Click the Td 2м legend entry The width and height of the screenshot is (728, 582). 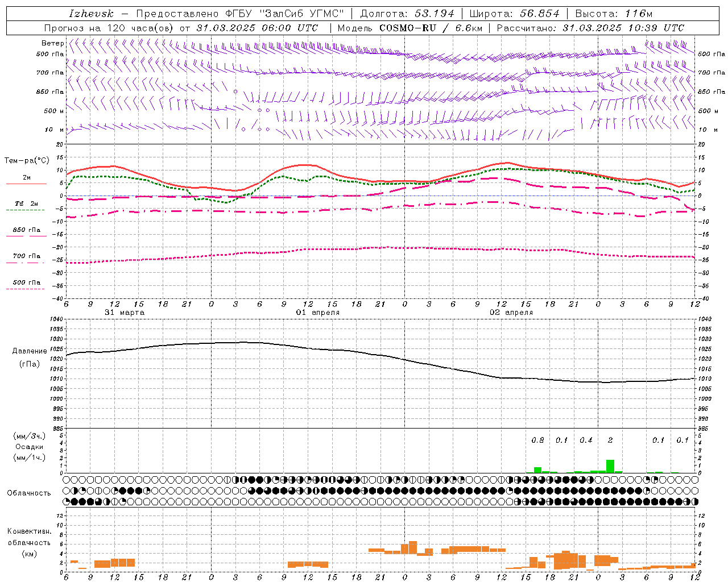(x=27, y=203)
